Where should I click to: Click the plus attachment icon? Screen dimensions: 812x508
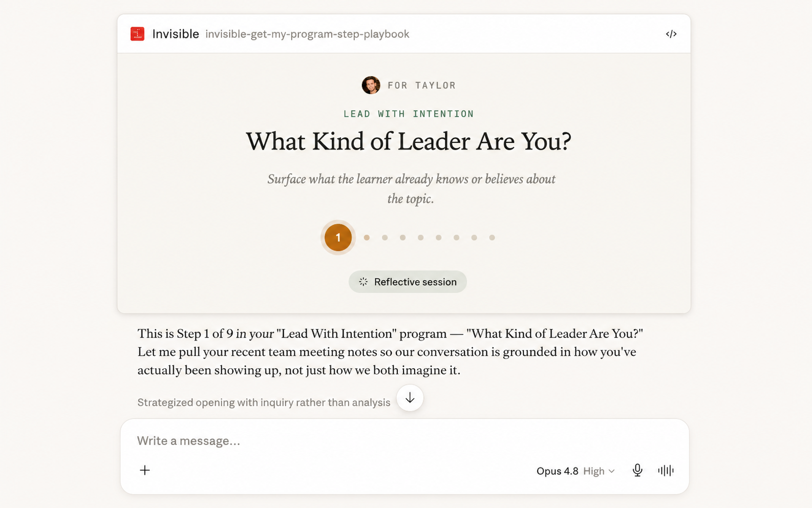click(145, 470)
